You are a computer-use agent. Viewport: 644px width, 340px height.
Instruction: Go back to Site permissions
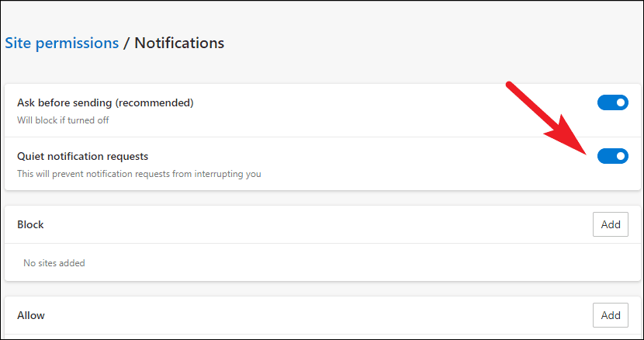coord(61,43)
